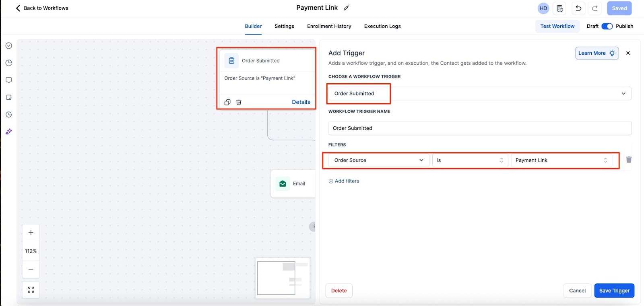Click the redo arrow icon
This screenshot has width=644, height=306.
594,8
